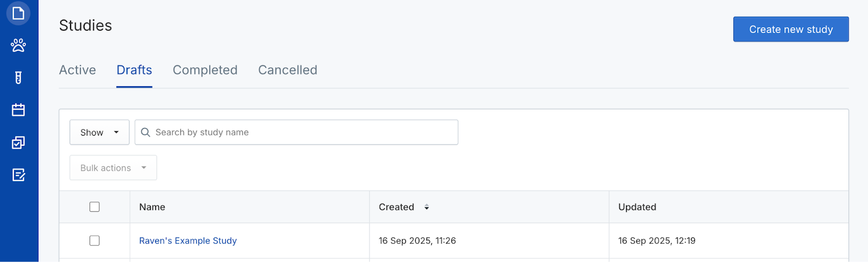This screenshot has width=868, height=262.
Task: Click the Name column header
Action: pyautogui.click(x=152, y=207)
